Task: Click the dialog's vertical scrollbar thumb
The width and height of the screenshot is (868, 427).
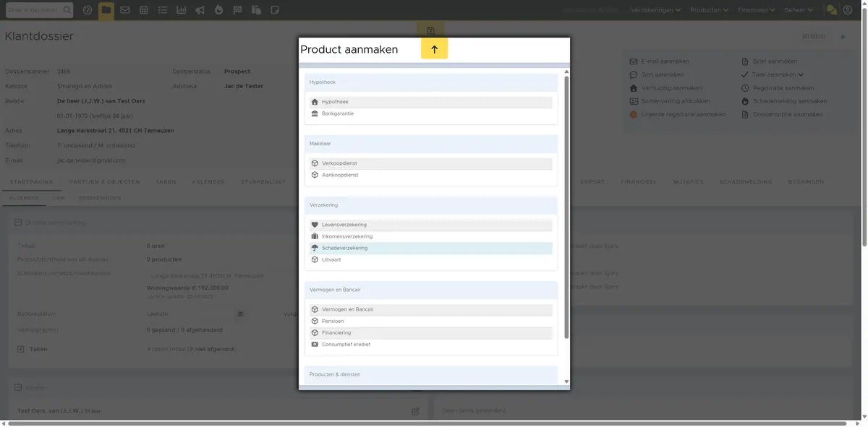Action: pos(566,208)
